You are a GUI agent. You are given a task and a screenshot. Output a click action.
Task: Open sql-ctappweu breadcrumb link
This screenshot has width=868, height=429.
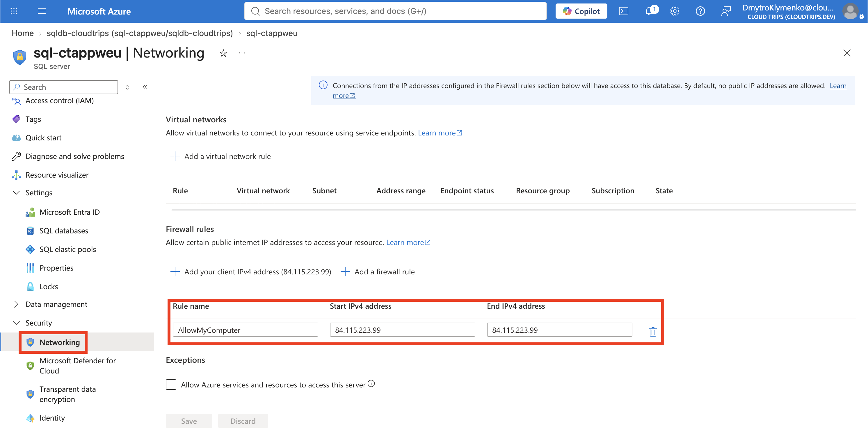(x=272, y=33)
